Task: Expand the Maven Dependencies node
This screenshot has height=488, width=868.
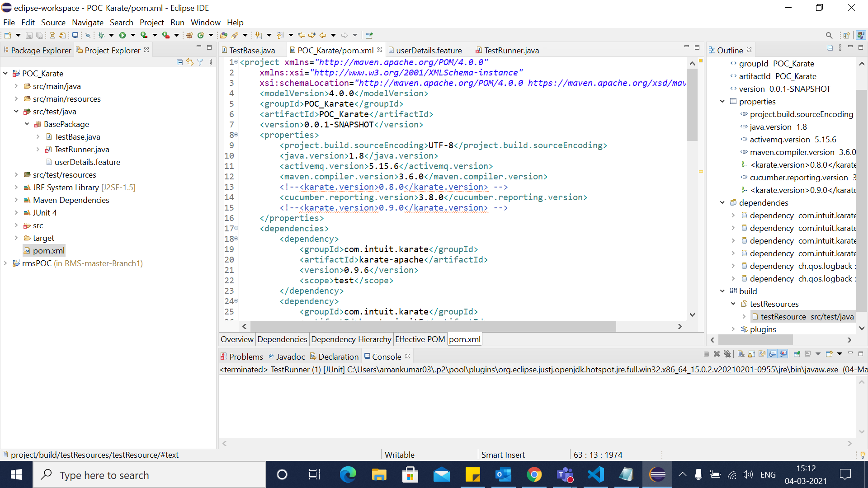Action: 17,200
